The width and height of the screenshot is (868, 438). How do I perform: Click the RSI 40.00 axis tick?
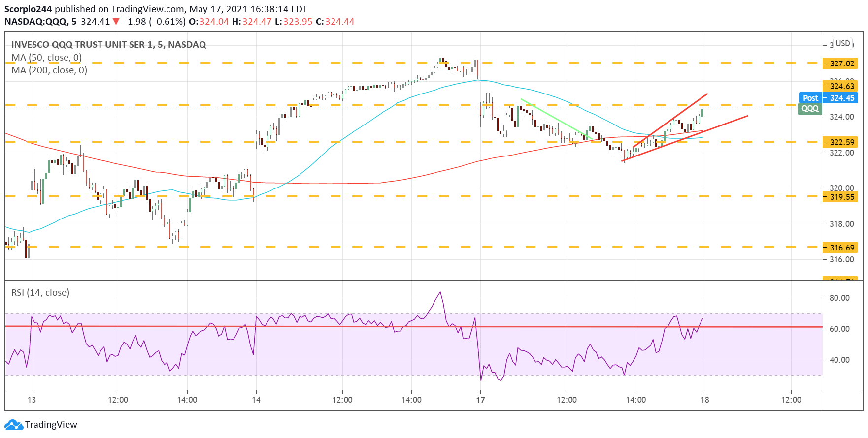tap(839, 360)
